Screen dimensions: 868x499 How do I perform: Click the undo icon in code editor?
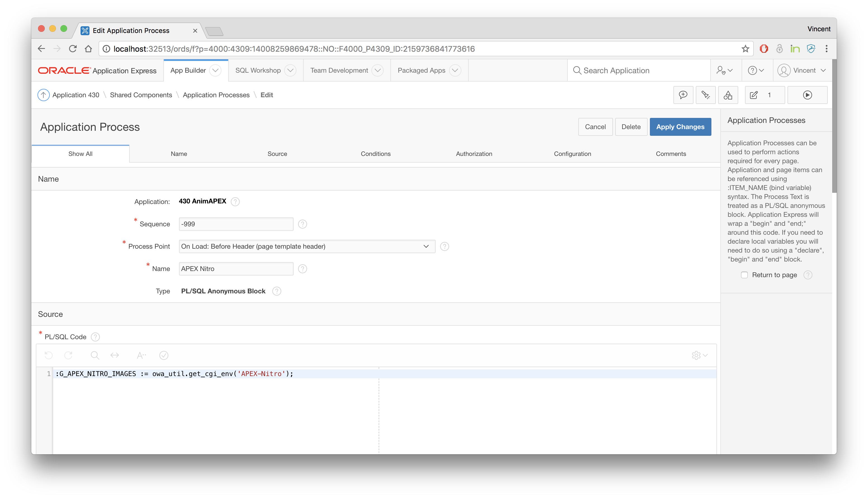[49, 355]
